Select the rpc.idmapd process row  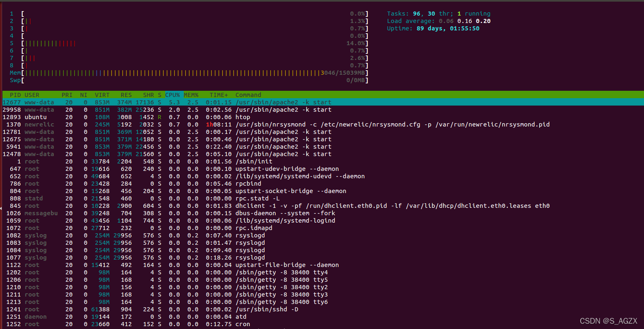click(323, 228)
